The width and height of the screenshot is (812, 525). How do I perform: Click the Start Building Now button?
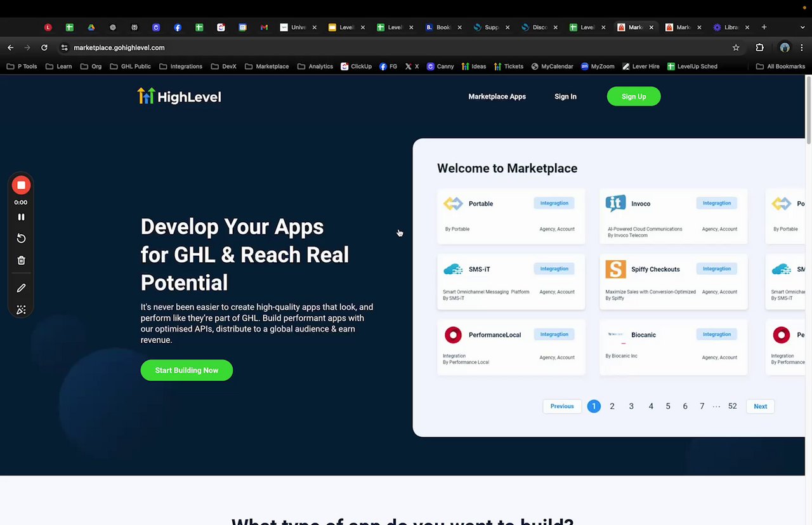187,370
